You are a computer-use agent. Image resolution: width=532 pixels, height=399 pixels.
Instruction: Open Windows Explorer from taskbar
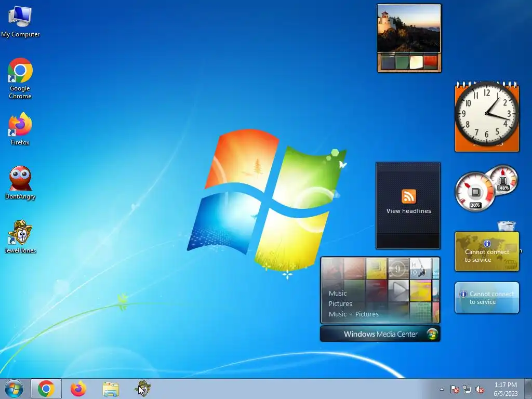[x=111, y=389]
